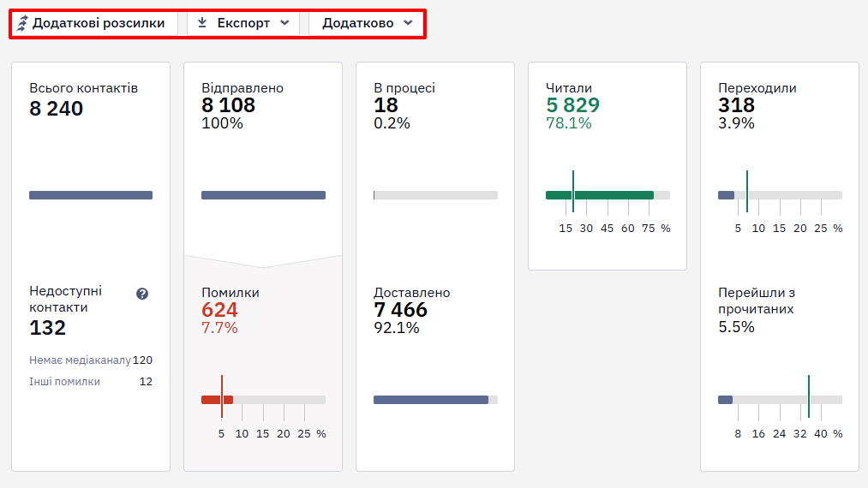Click the Доставлено percentage 92.1%
Image resolution: width=868 pixels, height=488 pixels.
tap(397, 328)
